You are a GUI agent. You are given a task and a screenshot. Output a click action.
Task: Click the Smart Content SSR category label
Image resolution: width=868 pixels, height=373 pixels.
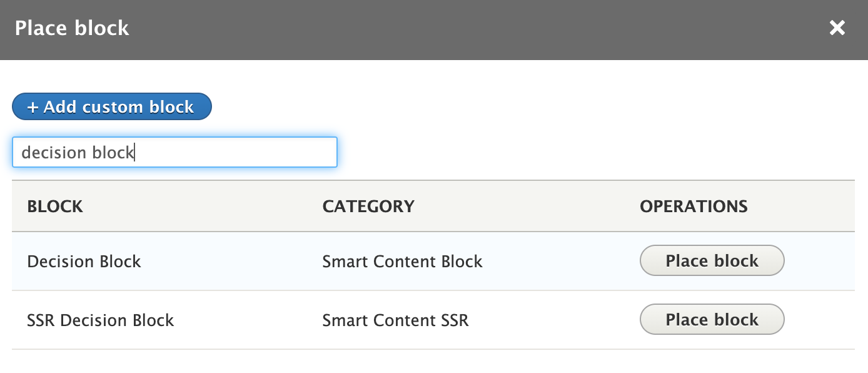(395, 320)
